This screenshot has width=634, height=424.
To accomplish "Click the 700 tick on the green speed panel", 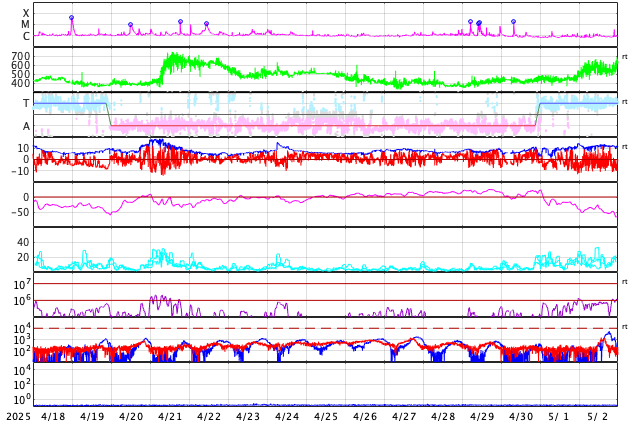I will coord(21,56).
